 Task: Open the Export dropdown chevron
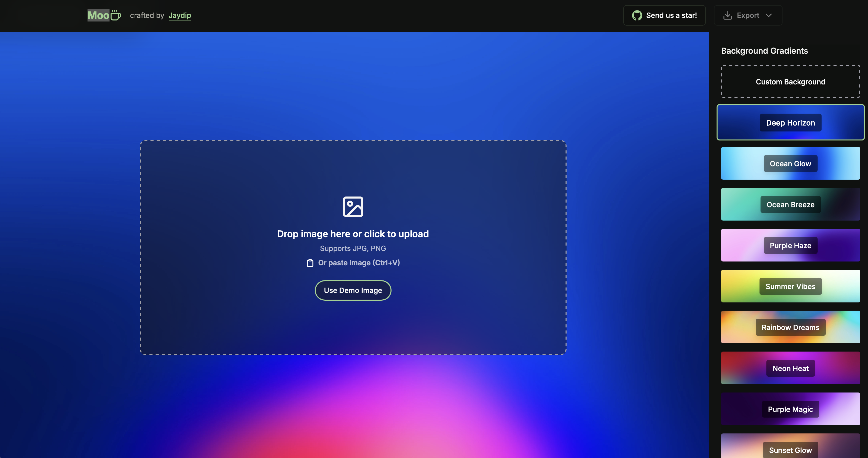click(770, 15)
